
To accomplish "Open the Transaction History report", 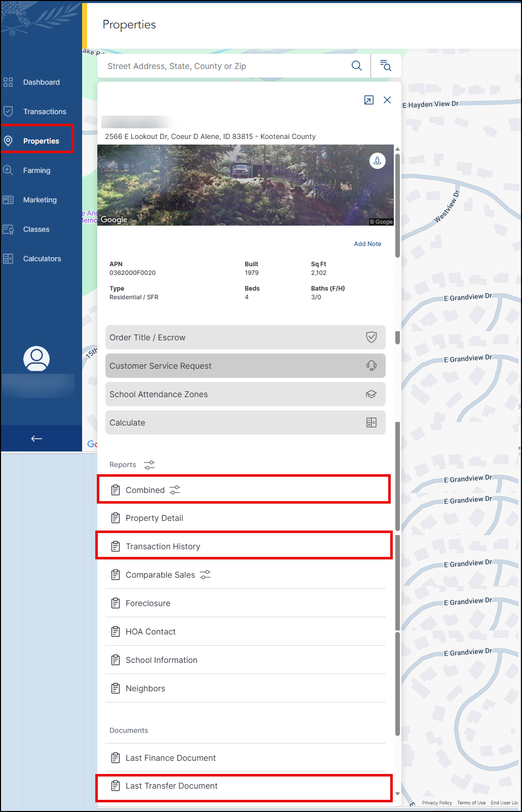I will (244, 546).
